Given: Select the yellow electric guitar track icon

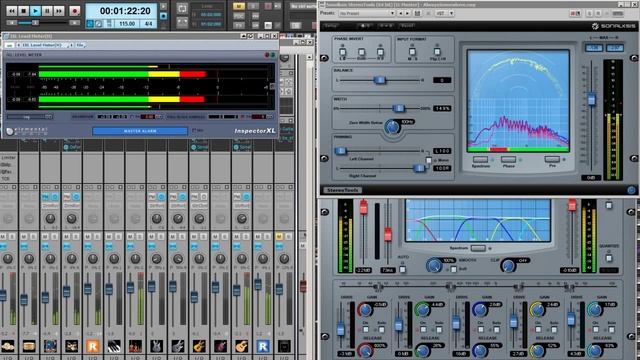Looking at the screenshot, I should pos(199,347).
